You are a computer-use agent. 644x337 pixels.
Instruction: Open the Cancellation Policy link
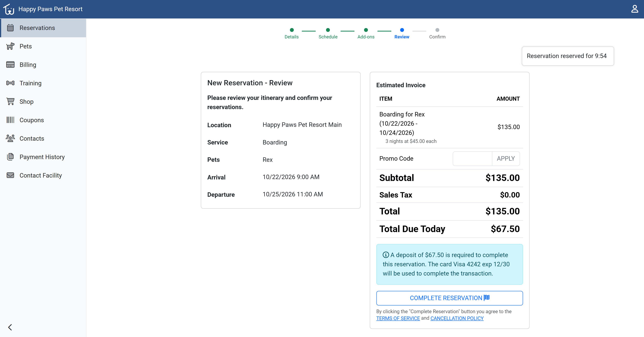[457, 318]
